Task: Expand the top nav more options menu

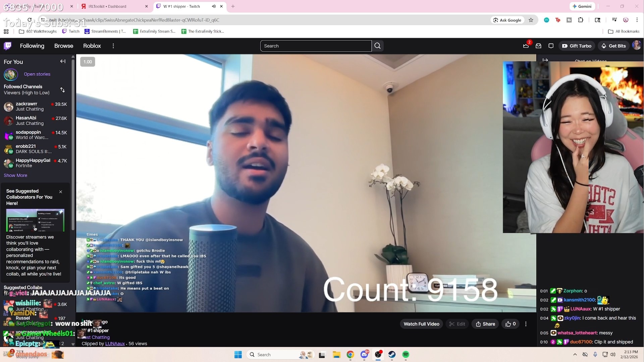Action: coord(113,46)
